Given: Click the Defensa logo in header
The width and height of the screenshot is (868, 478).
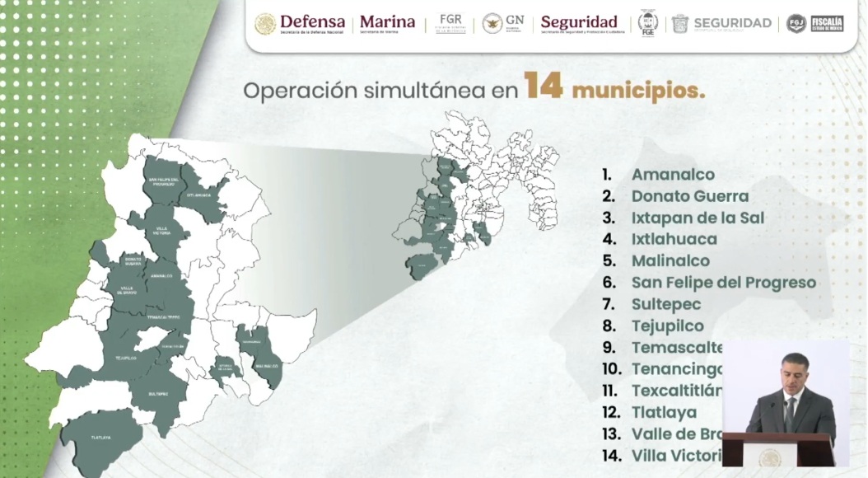Looking at the screenshot, I should click(x=301, y=24).
